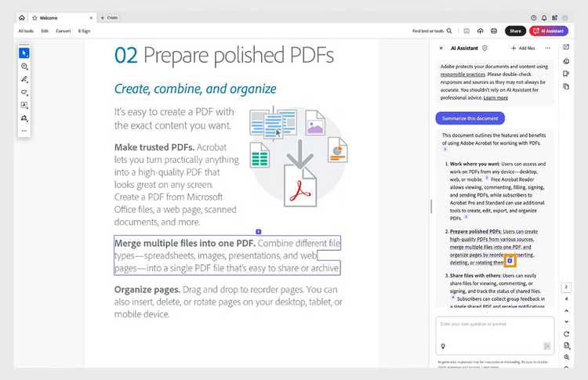
Task: Open the All tools menu
Action: click(x=26, y=31)
